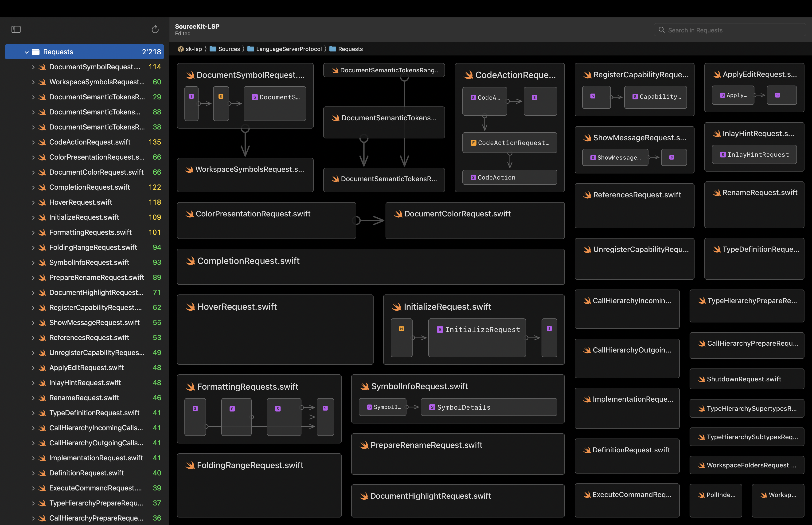The image size is (812, 525).
Task: Expand WorkspaceSymbolsRequest row chevron
Action: tap(33, 82)
